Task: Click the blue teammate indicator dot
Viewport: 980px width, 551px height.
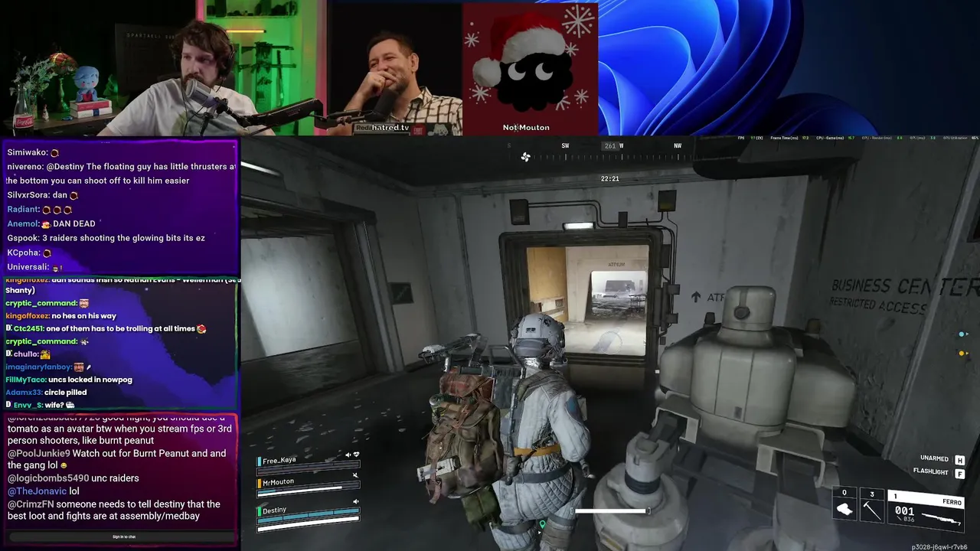Action: click(x=962, y=334)
